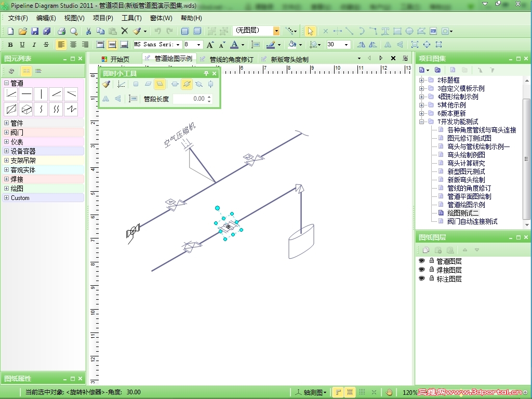Screen dimensions: 532x399
Task: Click the Save All icon
Action: (47, 31)
